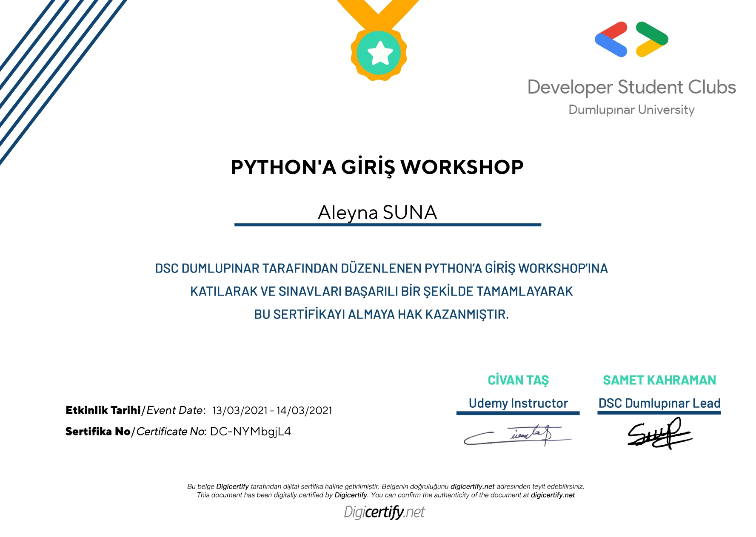Click the 'DSC Dumlupınar Lead' title text
Image resolution: width=756 pixels, height=537 pixels.
[x=659, y=403]
